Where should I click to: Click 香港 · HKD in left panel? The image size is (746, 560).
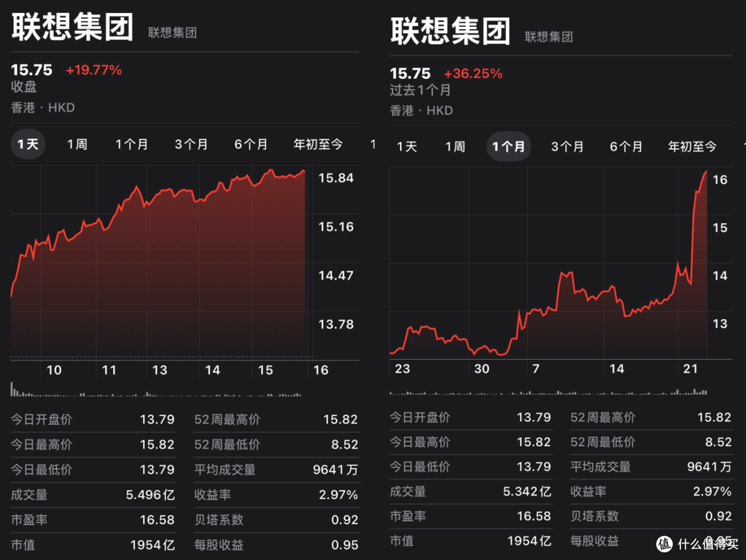(43, 108)
